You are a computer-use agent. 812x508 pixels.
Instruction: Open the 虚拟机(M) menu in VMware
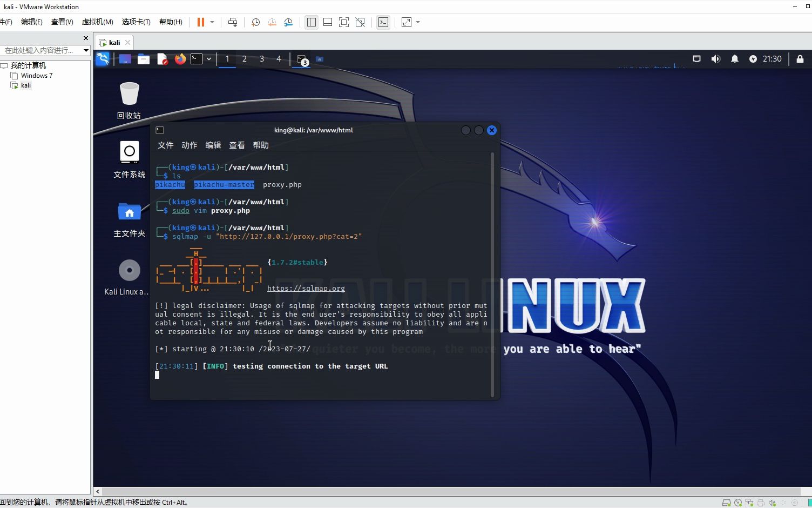(97, 22)
